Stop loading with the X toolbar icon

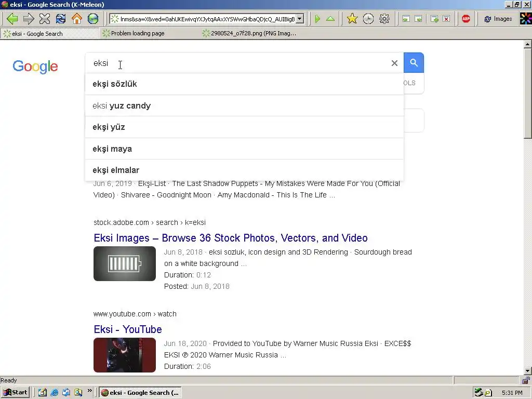pos(45,19)
